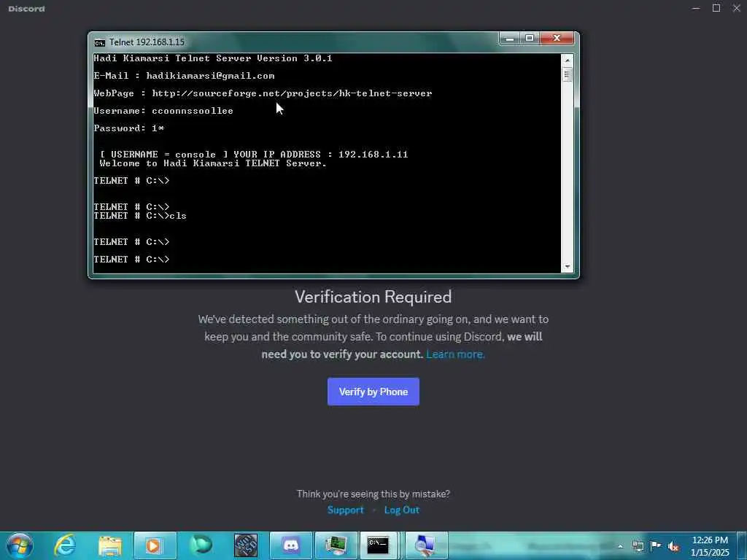Click the 'Verification Required' heading

[373, 297]
